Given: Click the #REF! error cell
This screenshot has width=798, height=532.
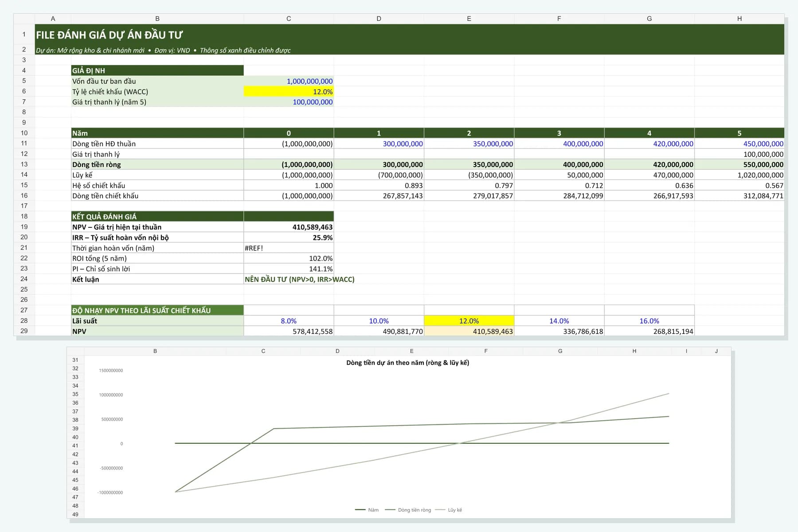Looking at the screenshot, I should click(x=289, y=248).
